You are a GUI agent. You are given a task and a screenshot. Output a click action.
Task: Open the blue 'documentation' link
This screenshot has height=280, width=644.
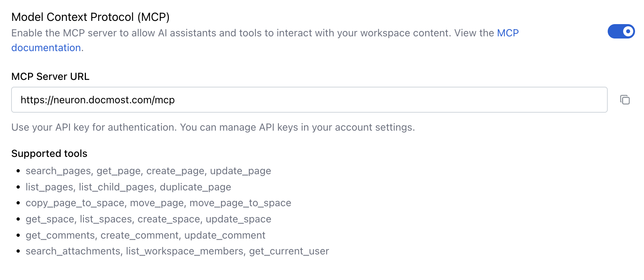[x=46, y=48]
